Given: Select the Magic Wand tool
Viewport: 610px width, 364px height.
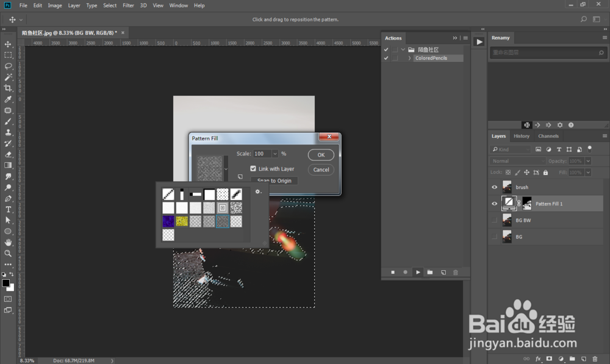Looking at the screenshot, I should click(8, 77).
